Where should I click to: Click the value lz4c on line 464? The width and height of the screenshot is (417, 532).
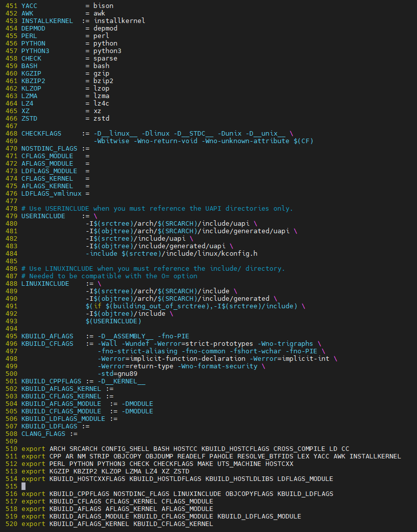(x=101, y=103)
